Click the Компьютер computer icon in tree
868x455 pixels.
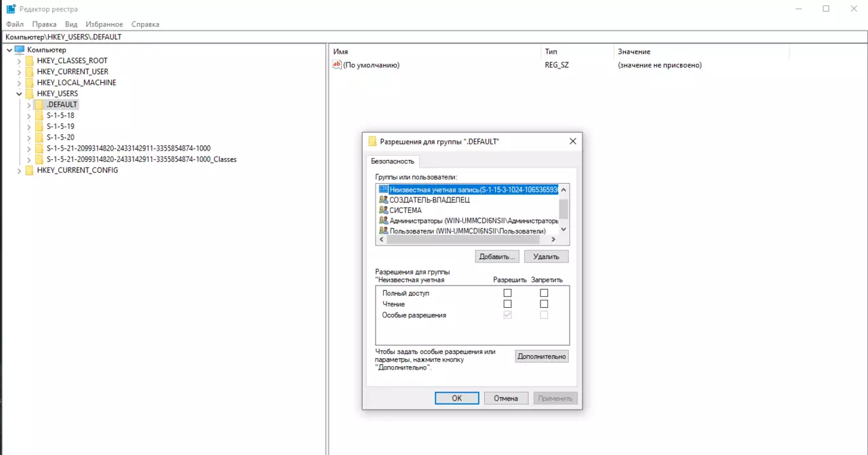pos(19,50)
